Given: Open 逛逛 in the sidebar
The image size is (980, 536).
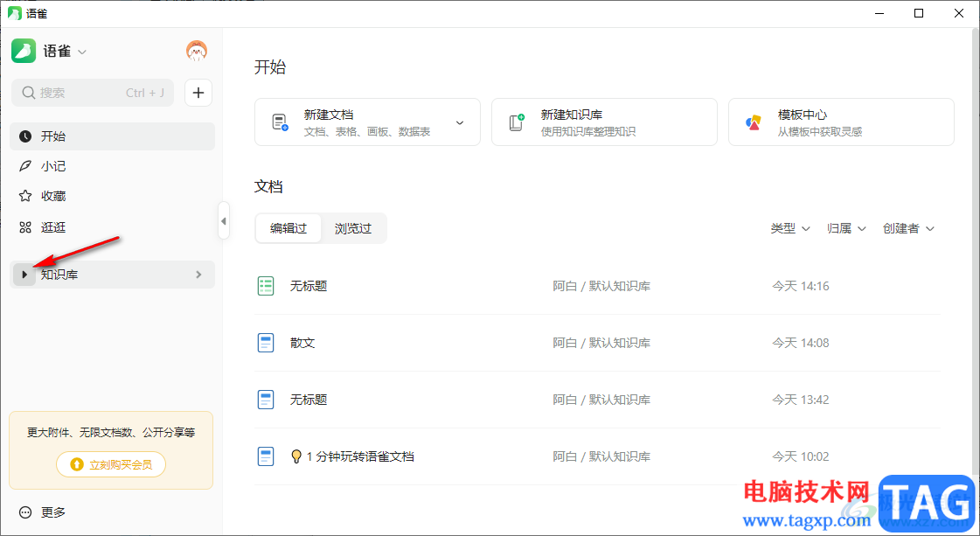Looking at the screenshot, I should 112,227.
